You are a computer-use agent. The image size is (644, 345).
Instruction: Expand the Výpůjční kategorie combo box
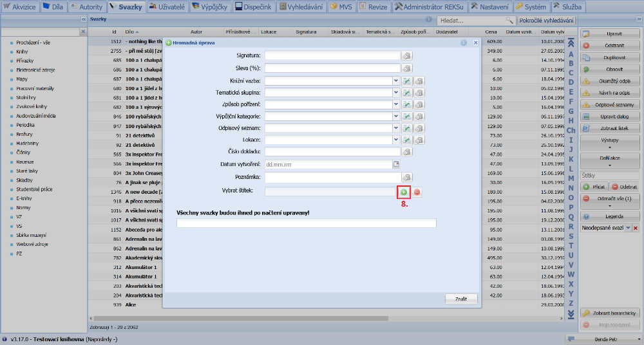coord(396,117)
